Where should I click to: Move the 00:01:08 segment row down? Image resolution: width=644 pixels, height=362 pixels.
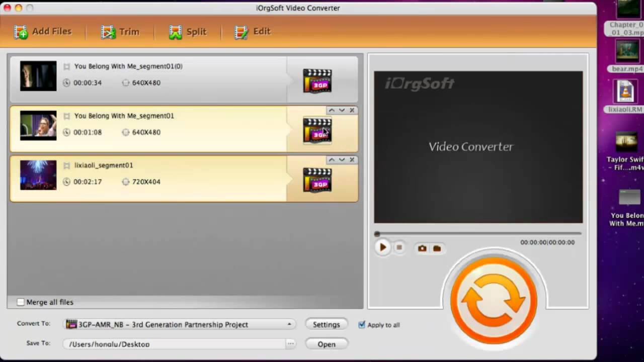pos(342,110)
